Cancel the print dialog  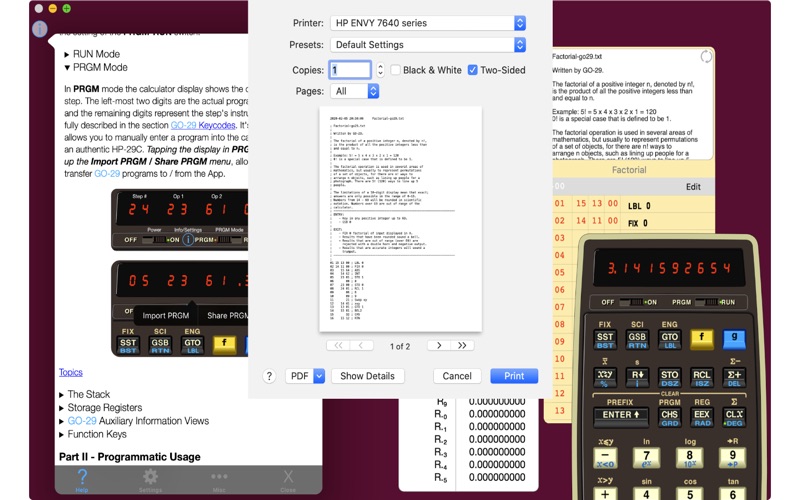point(457,376)
